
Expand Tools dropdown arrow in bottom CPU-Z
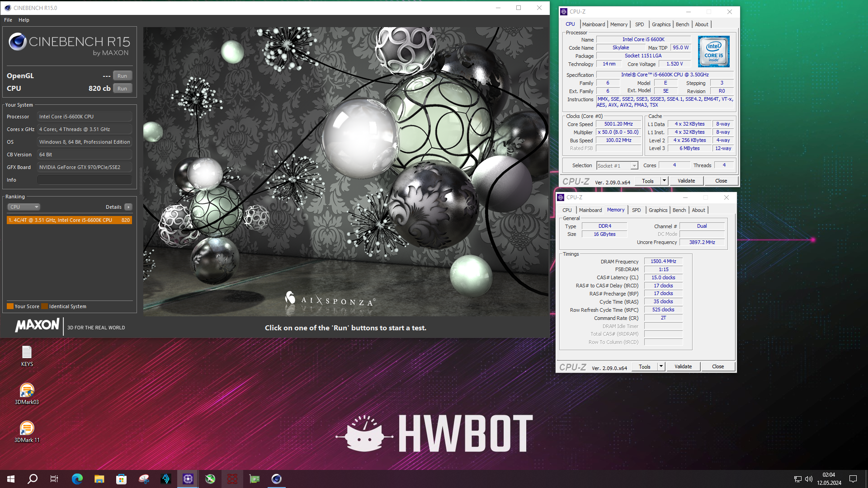point(661,366)
